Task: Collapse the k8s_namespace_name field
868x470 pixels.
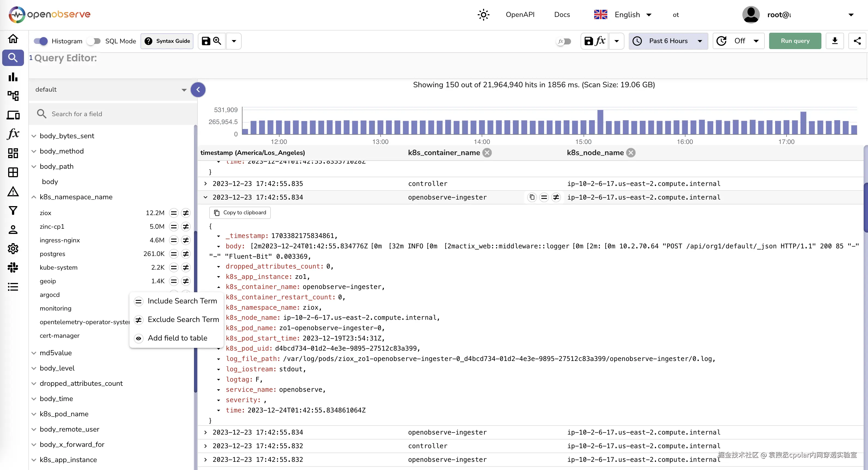Action: [34, 197]
